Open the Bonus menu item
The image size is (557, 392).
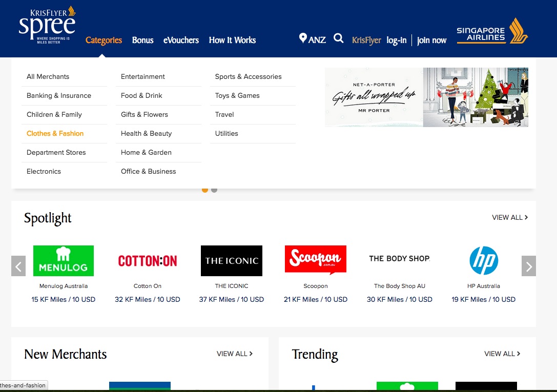[x=143, y=40]
